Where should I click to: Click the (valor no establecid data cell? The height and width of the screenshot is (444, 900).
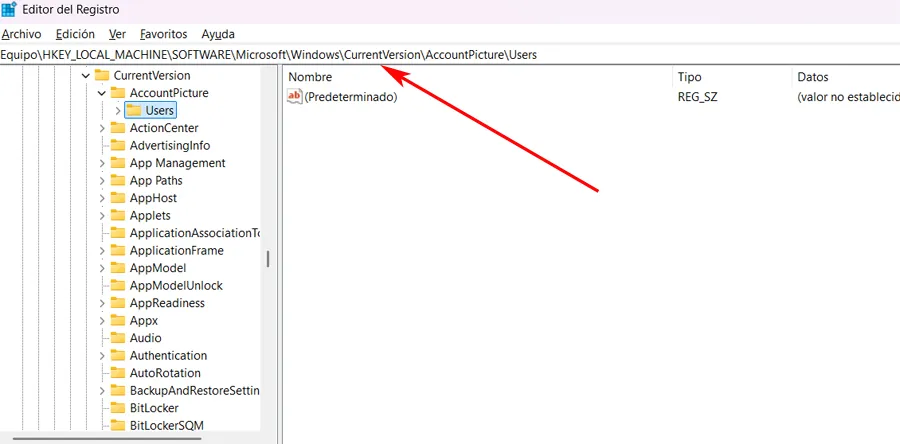point(848,97)
